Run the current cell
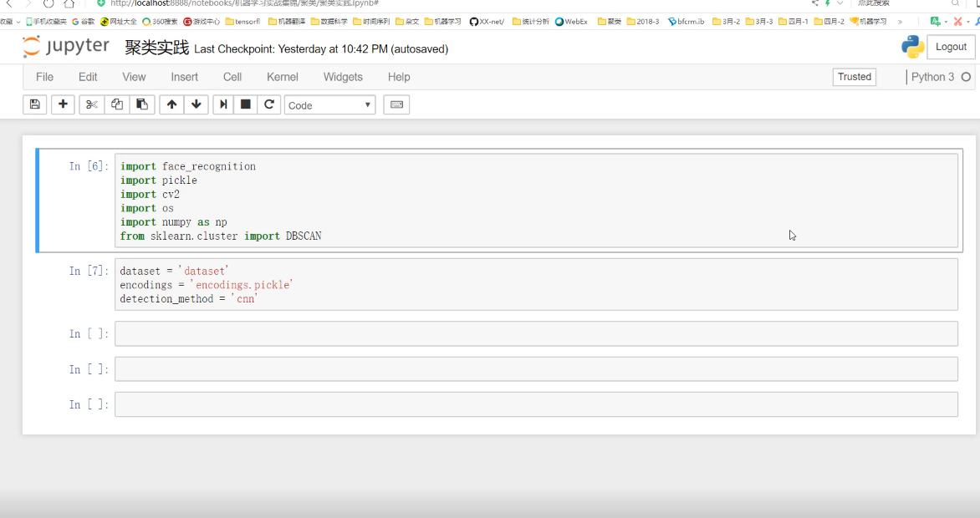 point(223,104)
